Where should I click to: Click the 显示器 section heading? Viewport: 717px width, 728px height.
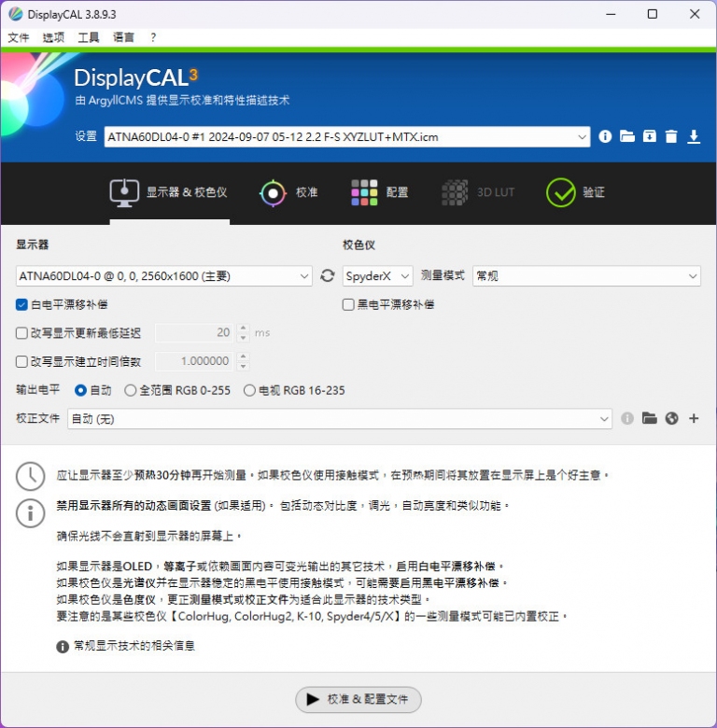pyautogui.click(x=32, y=245)
